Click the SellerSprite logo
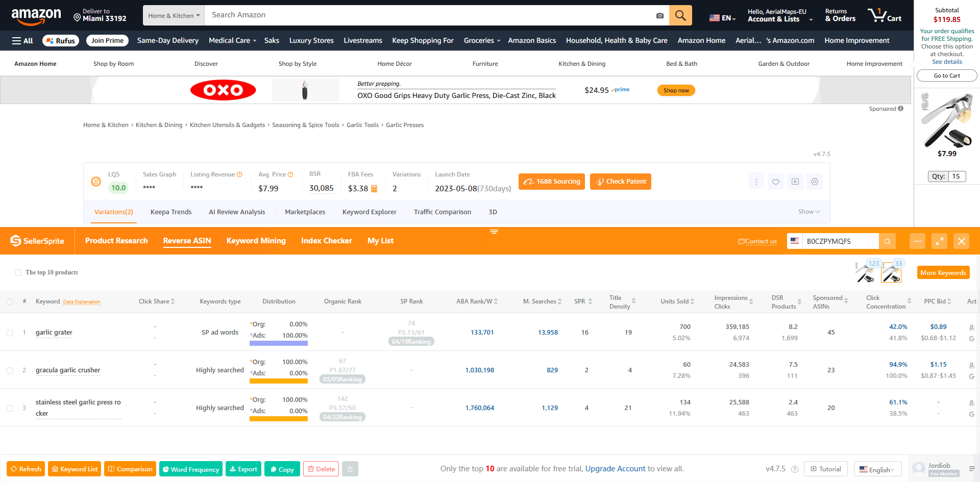The width and height of the screenshot is (980, 482). [x=37, y=241]
